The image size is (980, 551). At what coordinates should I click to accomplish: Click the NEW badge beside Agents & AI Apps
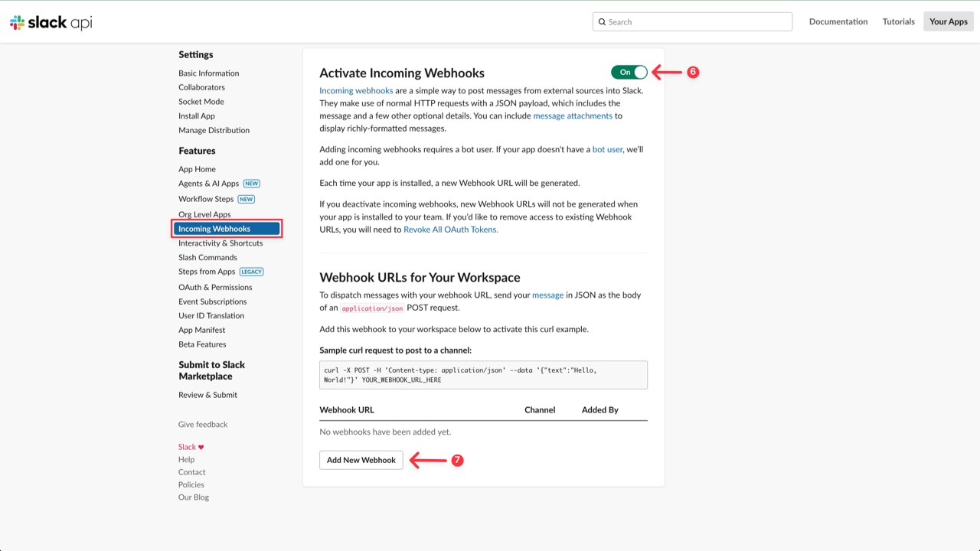click(251, 183)
